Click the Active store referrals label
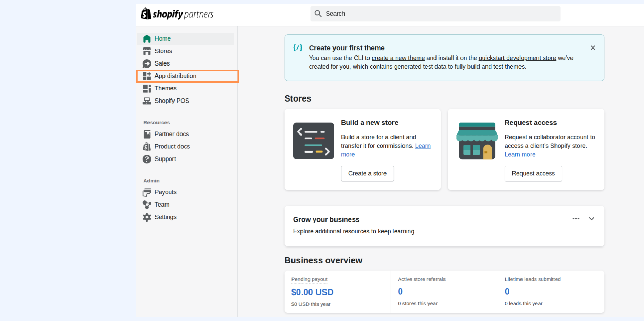Screen dimensions: 644x321 click(422, 279)
